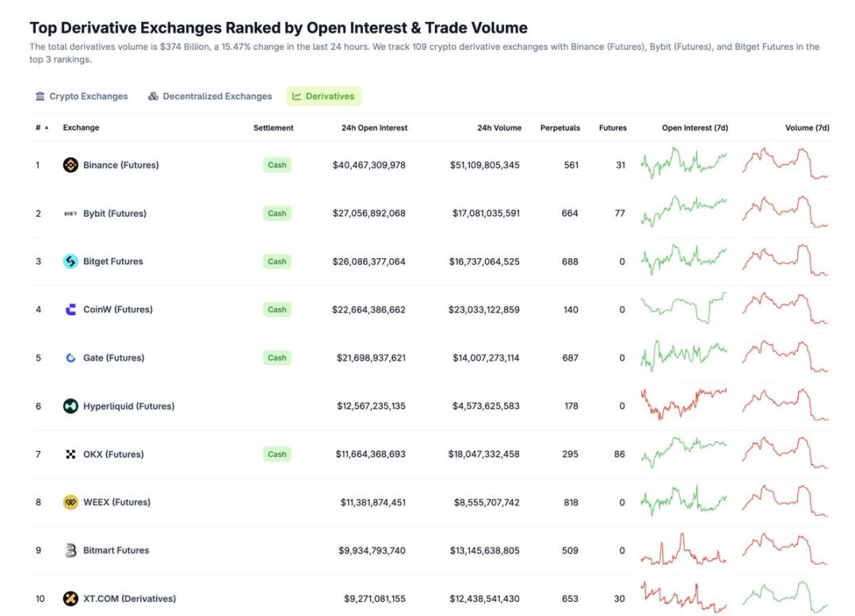
Task: Sort by the rank # column arrow
Action: click(46, 127)
